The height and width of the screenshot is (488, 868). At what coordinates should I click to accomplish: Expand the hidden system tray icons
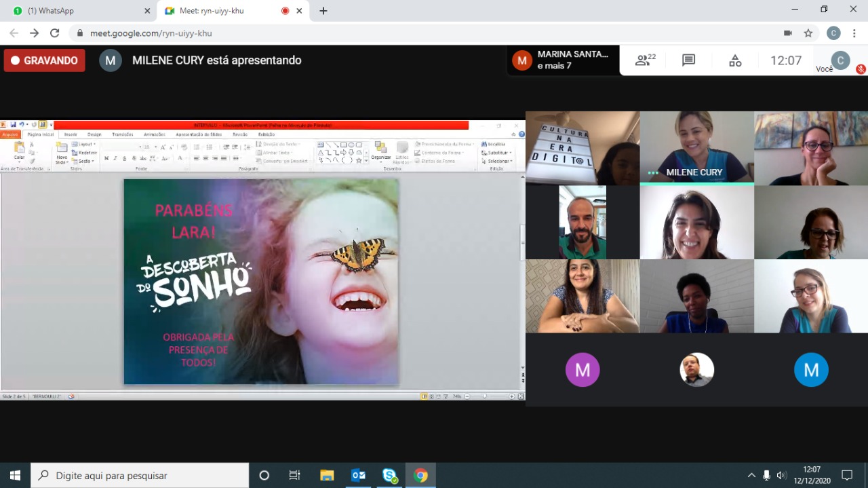751,475
